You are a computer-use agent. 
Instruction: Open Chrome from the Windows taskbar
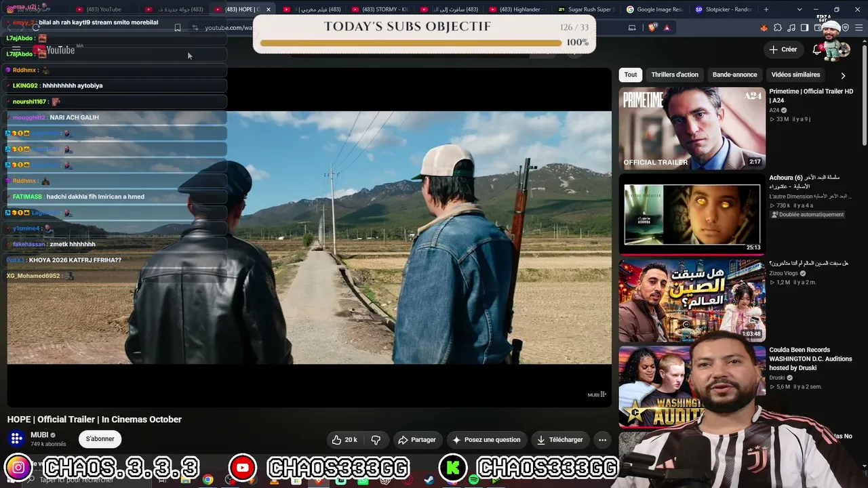[208, 480]
